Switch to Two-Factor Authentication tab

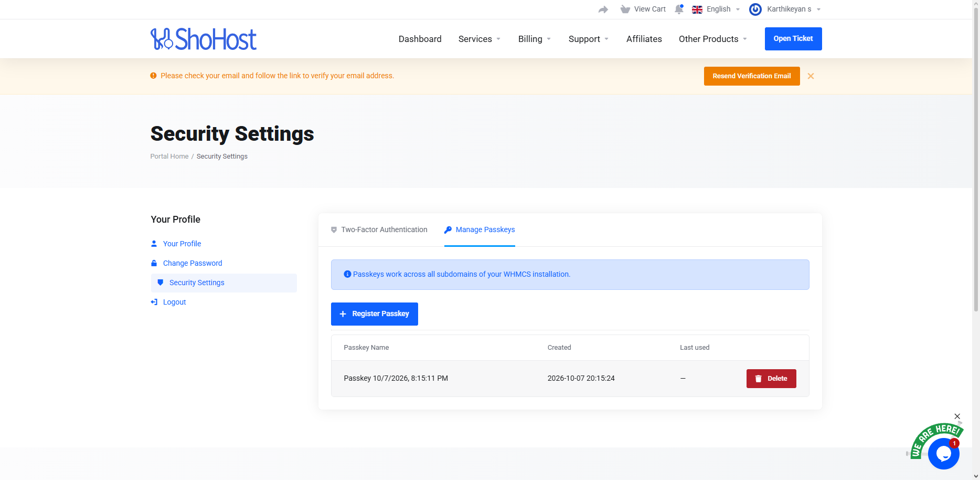click(x=379, y=230)
